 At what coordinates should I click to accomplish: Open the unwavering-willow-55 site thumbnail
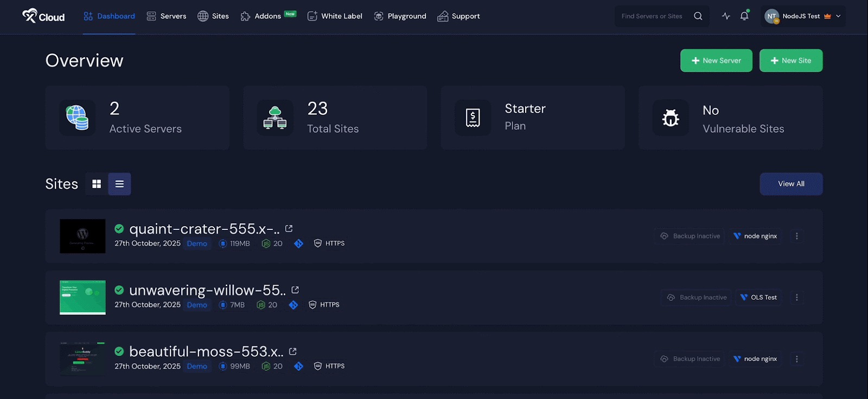(x=82, y=298)
